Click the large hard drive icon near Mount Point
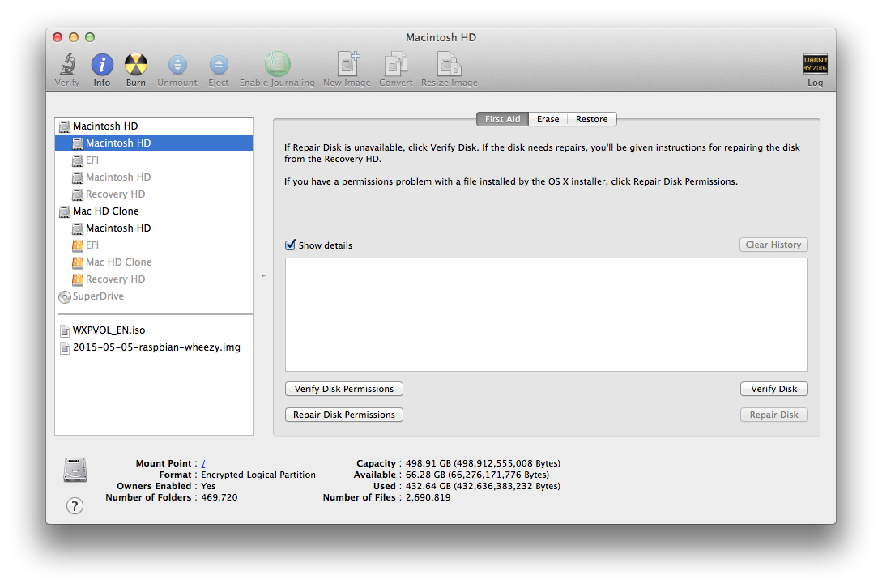Screen dimensions: 882x588 point(75,471)
